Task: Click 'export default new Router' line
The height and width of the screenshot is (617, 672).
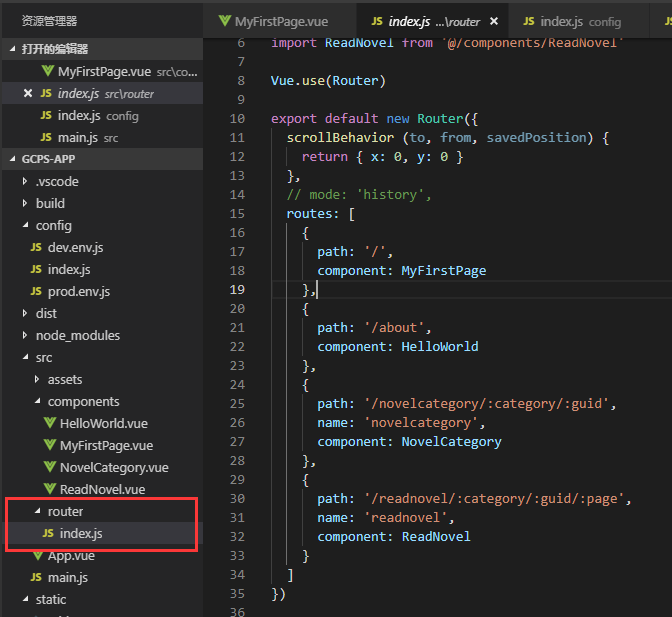Action: point(375,119)
